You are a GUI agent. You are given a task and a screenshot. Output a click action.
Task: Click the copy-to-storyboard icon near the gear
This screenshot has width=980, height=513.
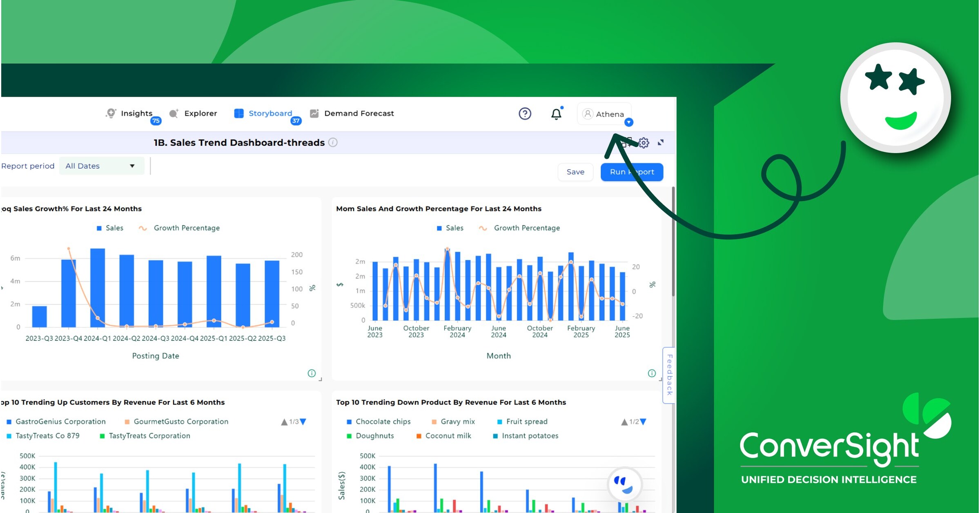click(x=626, y=142)
